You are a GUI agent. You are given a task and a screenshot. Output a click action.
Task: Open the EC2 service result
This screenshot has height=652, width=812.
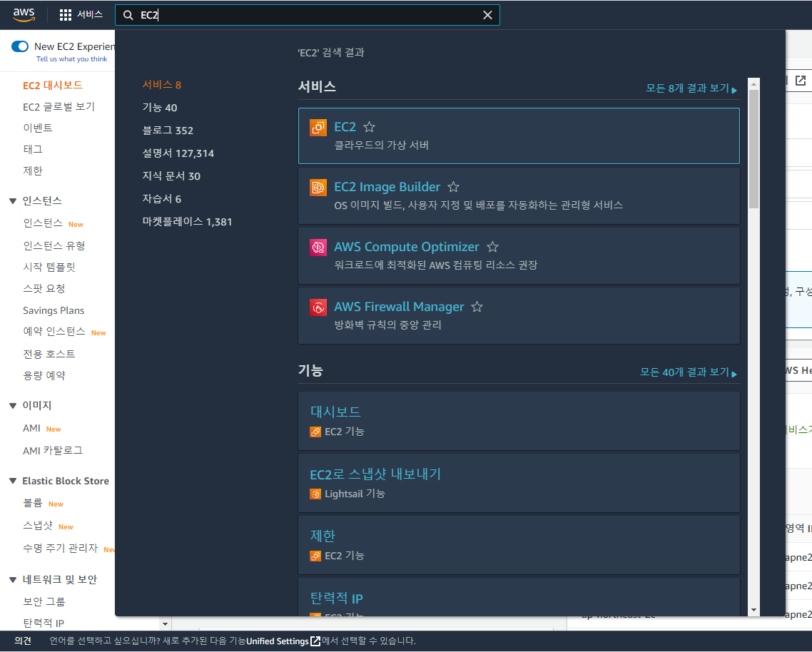tap(519, 136)
